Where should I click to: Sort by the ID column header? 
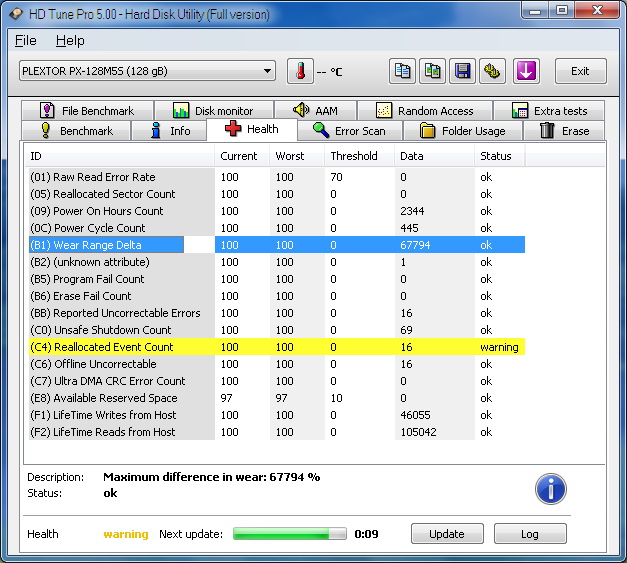coord(120,156)
